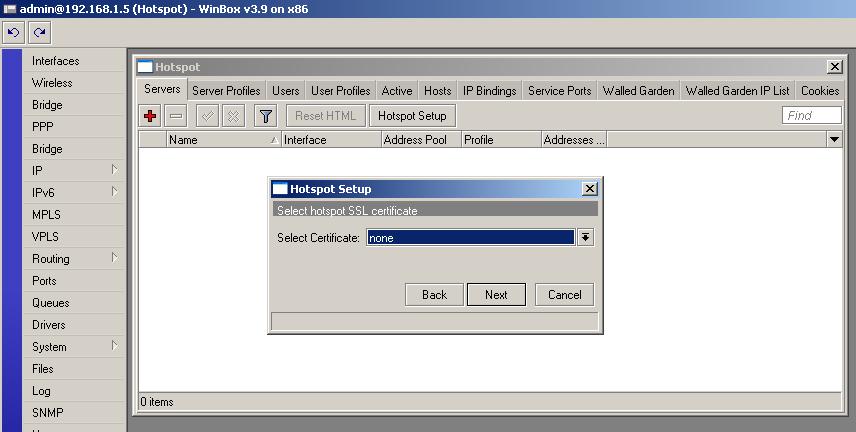Screen dimensions: 856x432
Task: Open Interfaces from the sidebar menu
Action: pyautogui.click(x=56, y=61)
